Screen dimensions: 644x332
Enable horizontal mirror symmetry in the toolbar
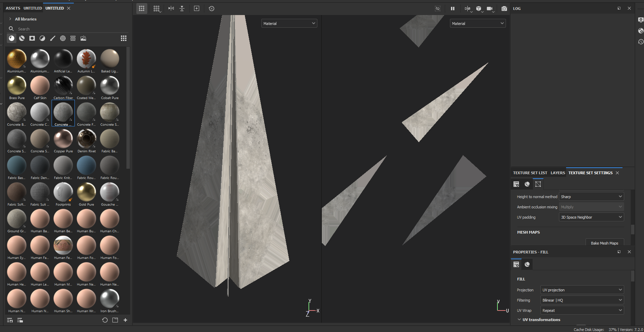point(171,9)
